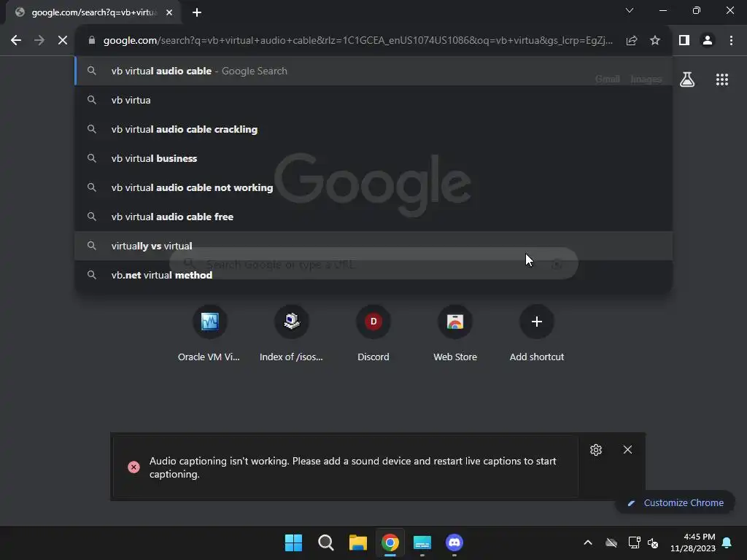Pick 'vb virtual audio cable not working'
The height and width of the screenshot is (560, 747).
373,187
